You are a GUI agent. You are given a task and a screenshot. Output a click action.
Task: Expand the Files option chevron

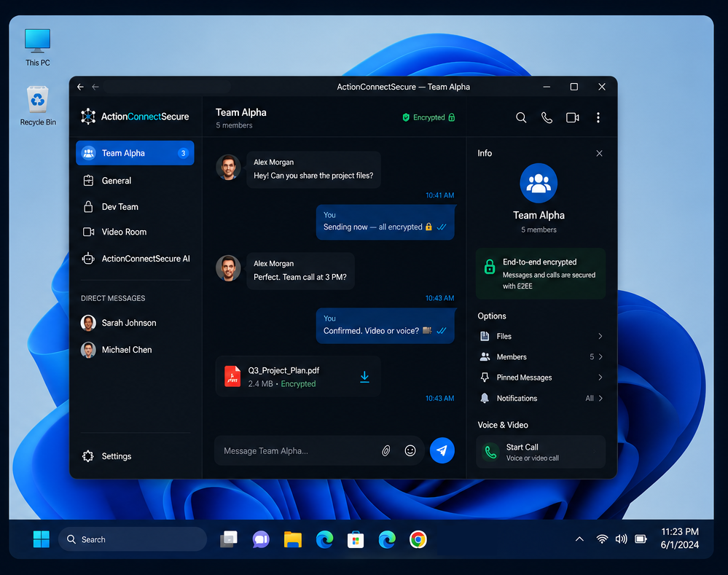[x=600, y=336]
